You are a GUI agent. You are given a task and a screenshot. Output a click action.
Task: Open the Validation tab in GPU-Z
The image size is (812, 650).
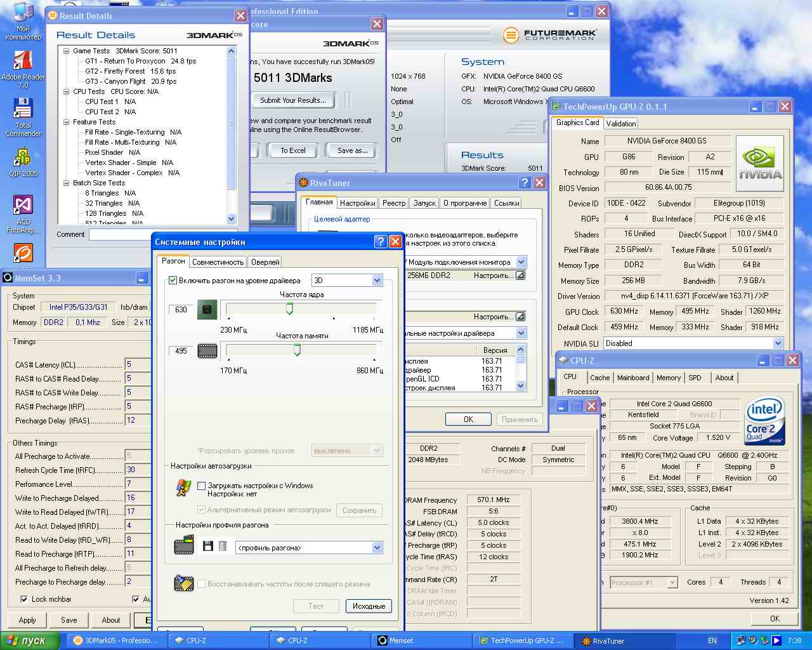click(x=620, y=124)
